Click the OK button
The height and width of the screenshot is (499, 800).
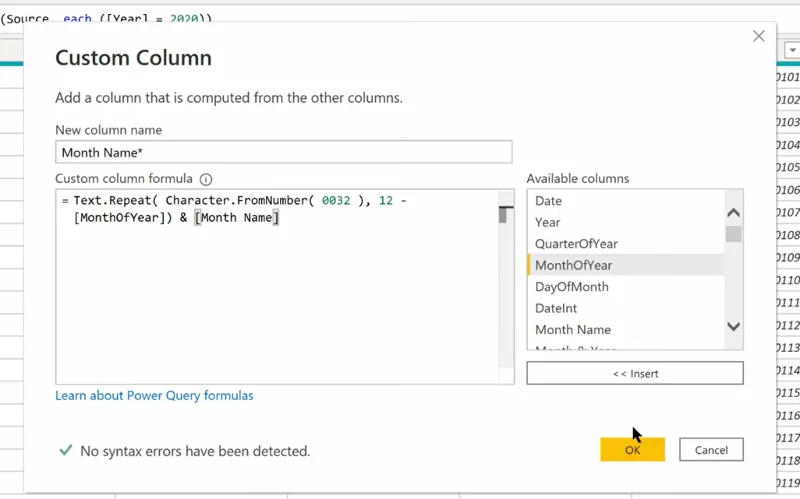point(632,450)
